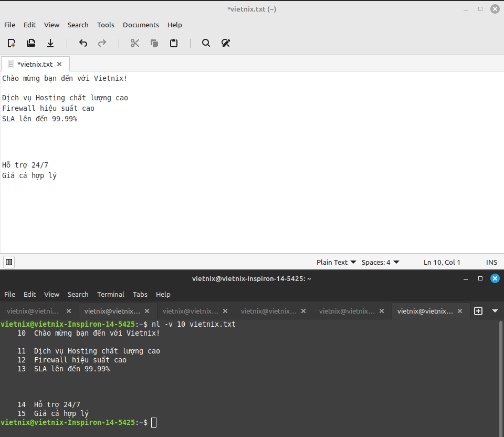Close the *vietnix.txt editor tab
504x437 pixels.
click(x=59, y=64)
